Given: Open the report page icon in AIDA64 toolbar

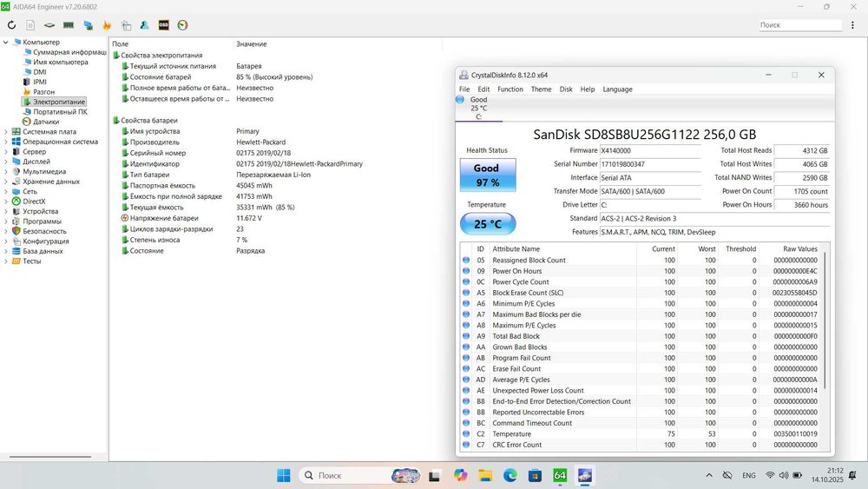Looking at the screenshot, I should point(30,25).
